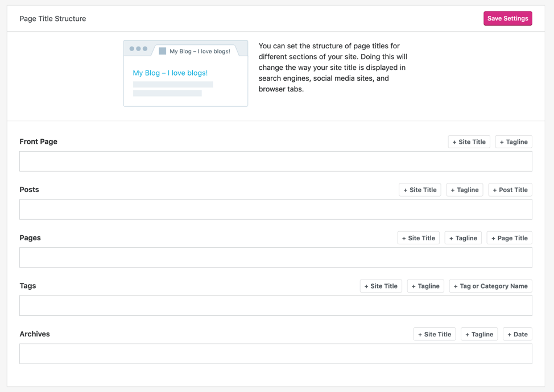Screen dimensions: 554x392
Task: Insert Tagline token for Tags
Action: [x=425, y=286]
